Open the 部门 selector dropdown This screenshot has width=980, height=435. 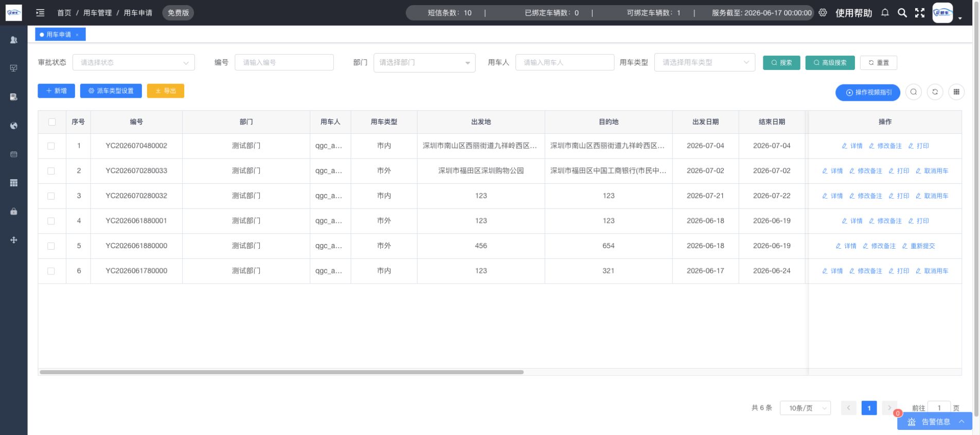424,63
